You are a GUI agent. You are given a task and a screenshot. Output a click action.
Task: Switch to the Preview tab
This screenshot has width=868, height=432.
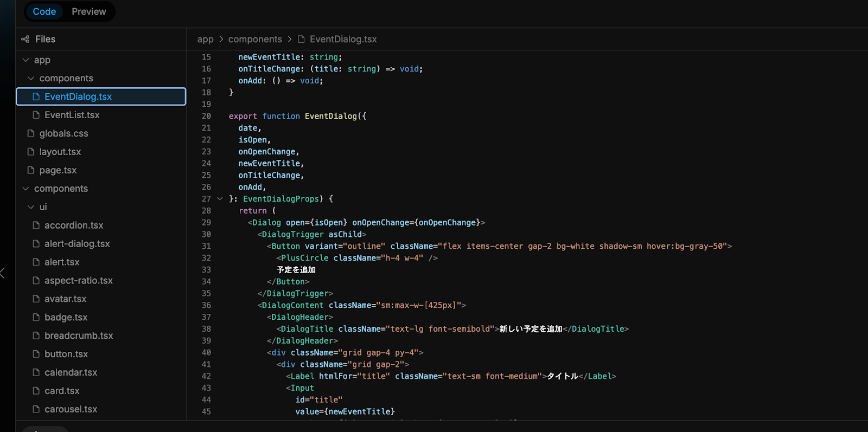click(89, 12)
